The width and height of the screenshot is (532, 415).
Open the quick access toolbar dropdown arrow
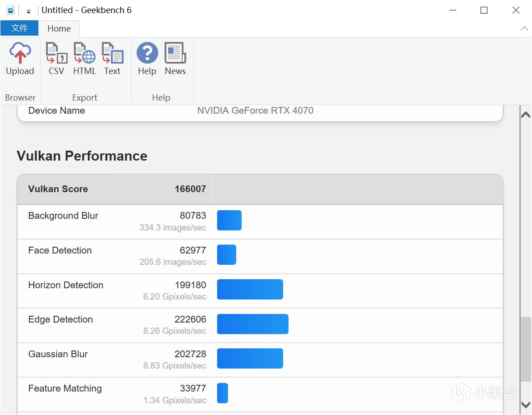coord(28,12)
